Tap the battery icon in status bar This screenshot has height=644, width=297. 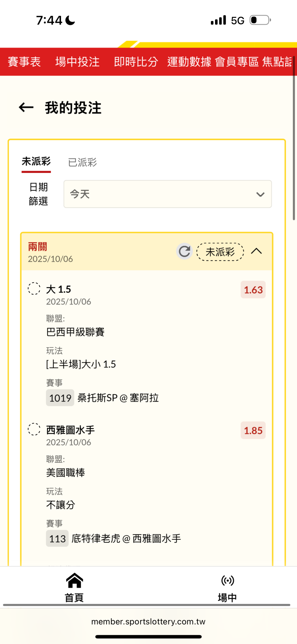(x=260, y=20)
